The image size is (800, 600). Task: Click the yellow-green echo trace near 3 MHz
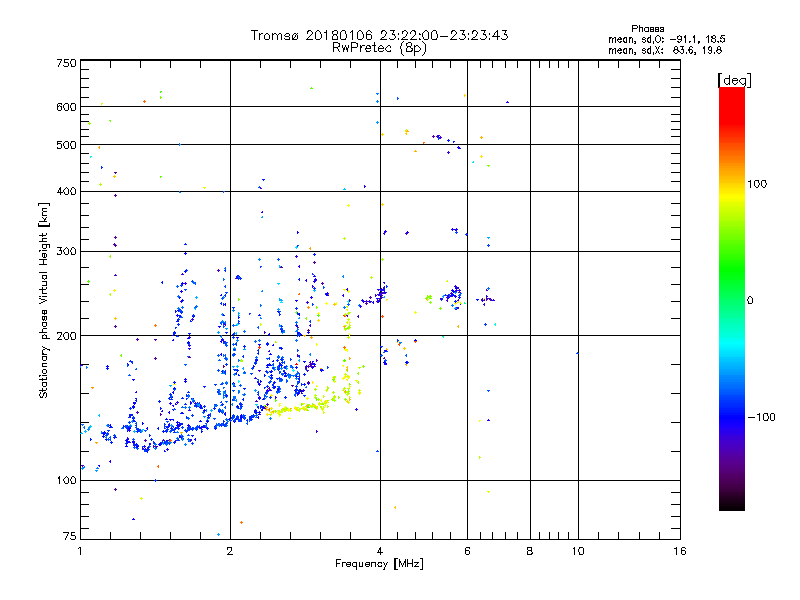[x=301, y=407]
